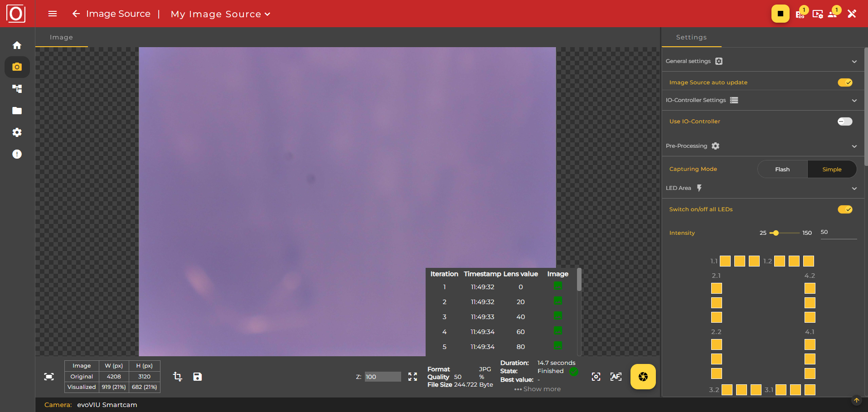Select the workflow icon in the left sidebar
Screen dimensions: 868x412
tap(17, 89)
